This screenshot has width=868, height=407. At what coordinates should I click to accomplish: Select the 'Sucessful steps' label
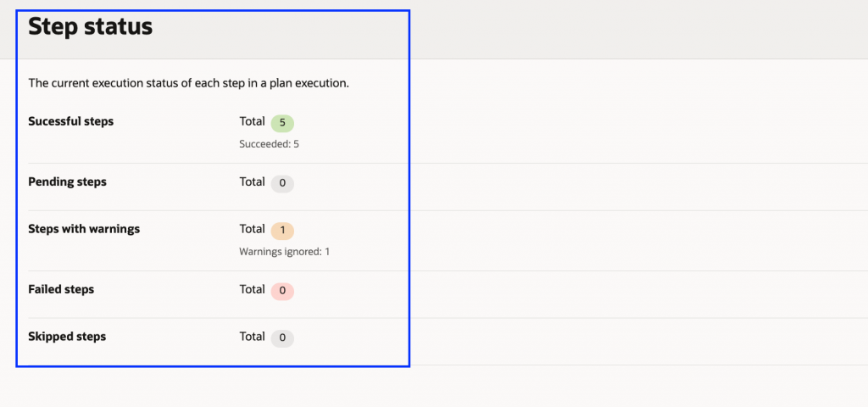pos(70,121)
